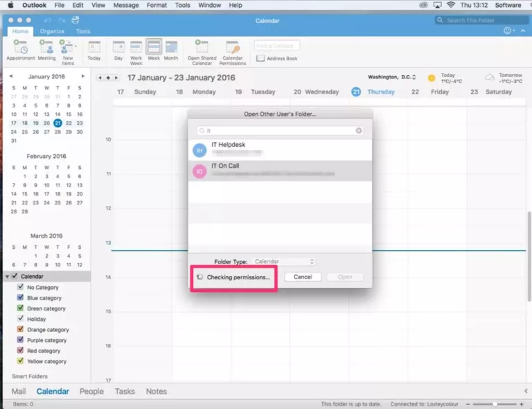The height and width of the screenshot is (409, 532).
Task: Switch to Mail view
Action: point(19,392)
